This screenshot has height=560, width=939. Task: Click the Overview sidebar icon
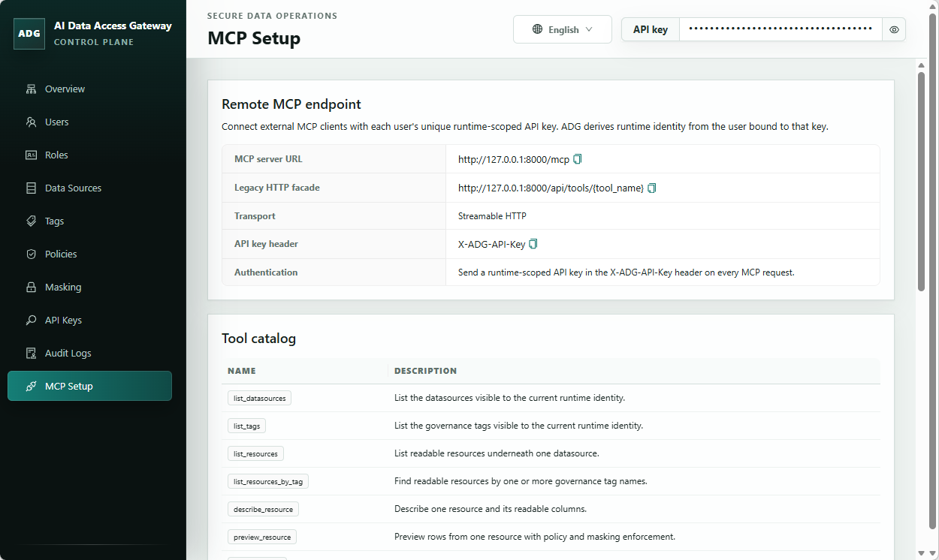click(x=31, y=89)
